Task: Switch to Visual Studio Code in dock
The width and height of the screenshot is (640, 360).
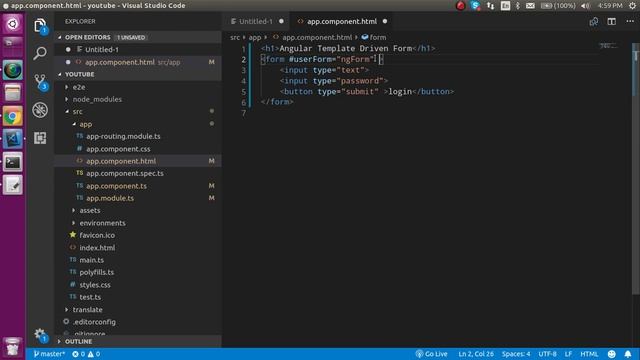Action: click(x=13, y=139)
